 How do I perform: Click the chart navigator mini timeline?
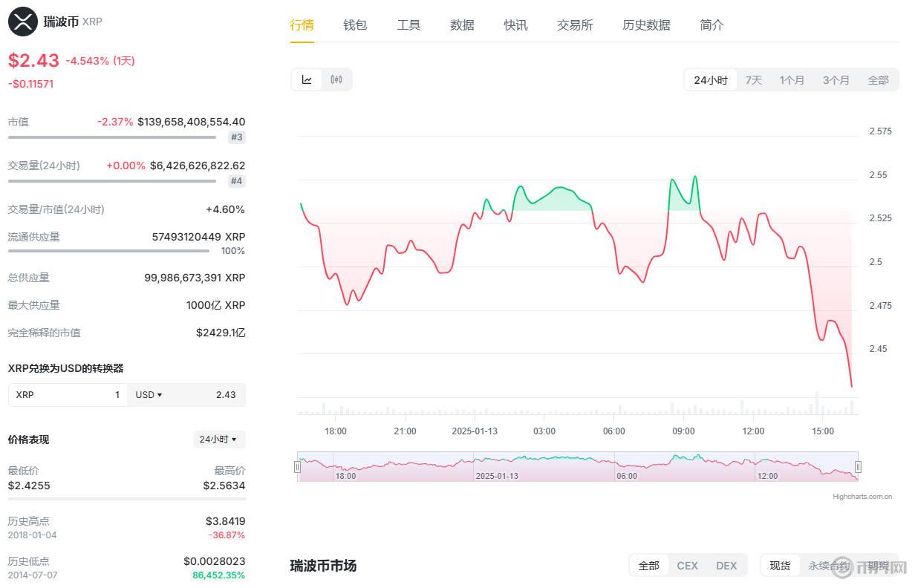(x=578, y=467)
